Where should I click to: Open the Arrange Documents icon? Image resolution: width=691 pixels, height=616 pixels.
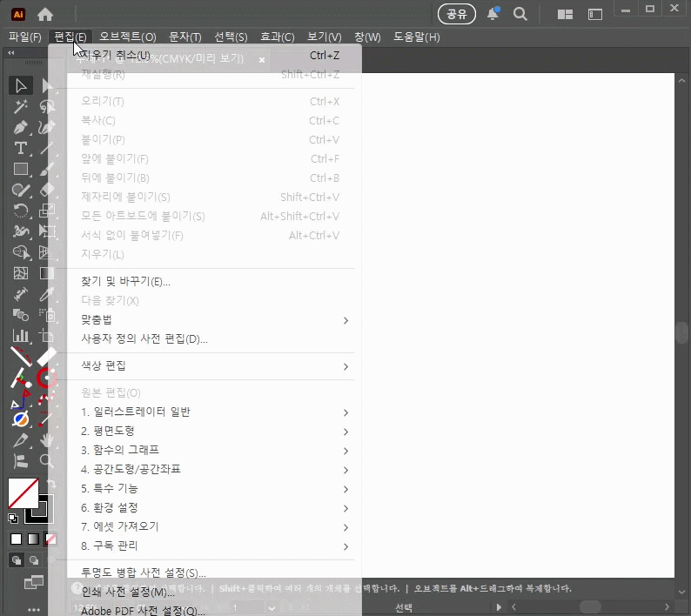point(565,15)
